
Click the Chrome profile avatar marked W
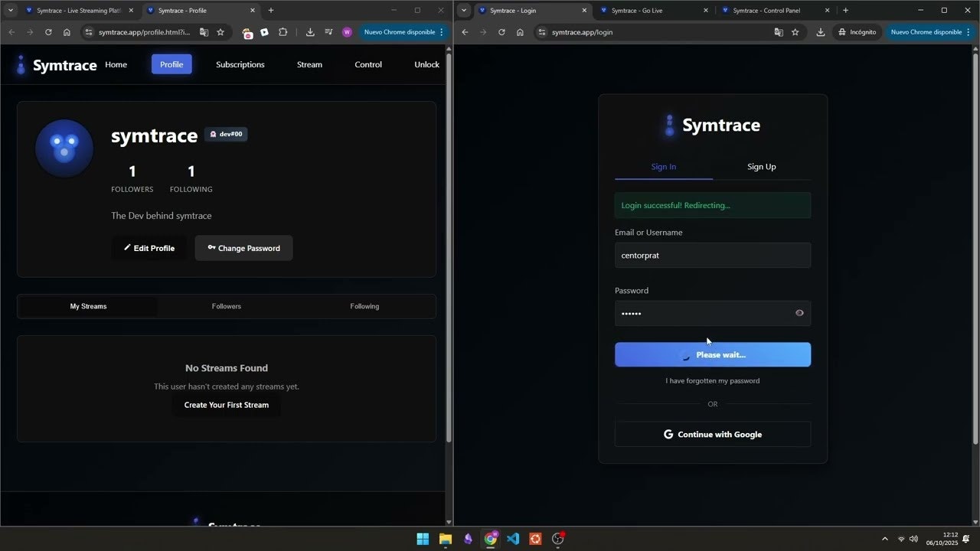[x=347, y=32]
